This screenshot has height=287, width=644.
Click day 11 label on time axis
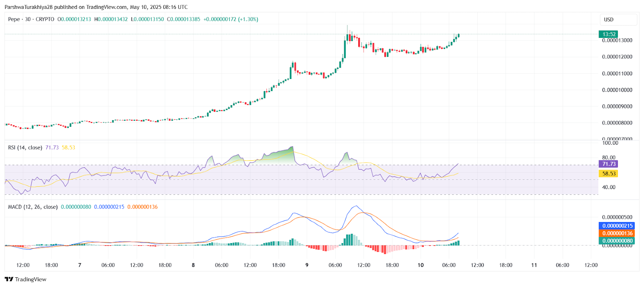tap(534, 265)
